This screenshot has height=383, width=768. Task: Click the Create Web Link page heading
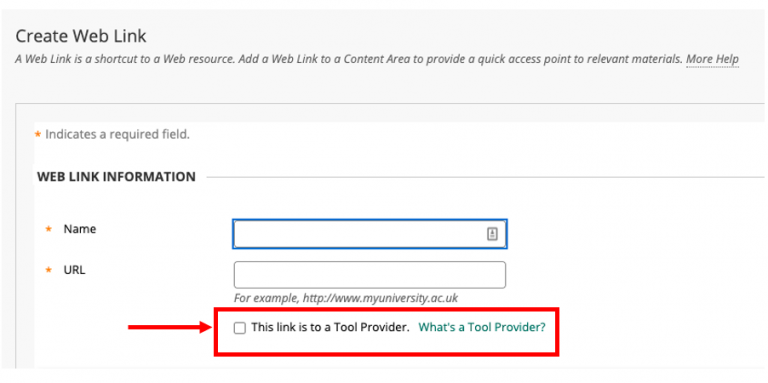[x=81, y=36]
